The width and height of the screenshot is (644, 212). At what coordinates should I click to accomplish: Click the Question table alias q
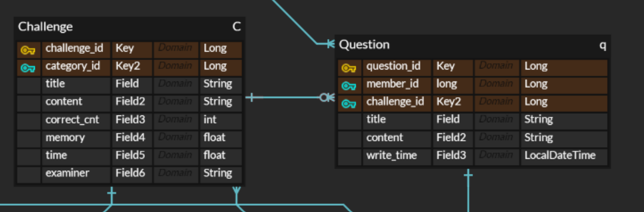(603, 45)
